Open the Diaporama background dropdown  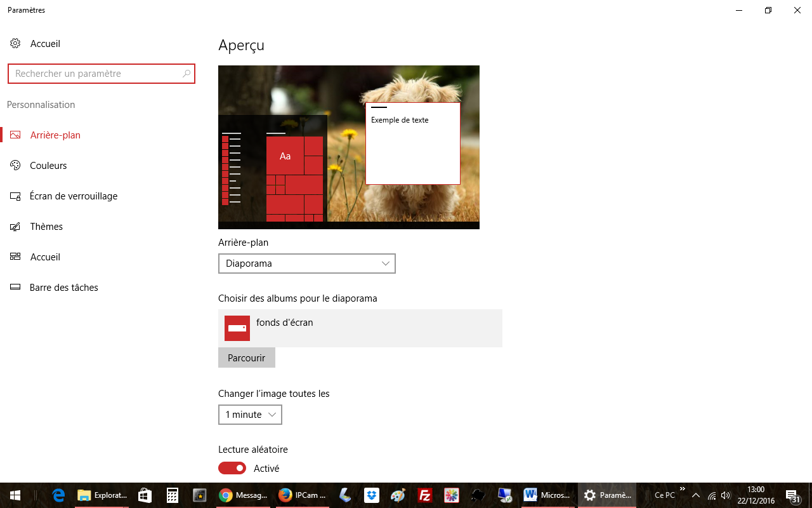[307, 264]
